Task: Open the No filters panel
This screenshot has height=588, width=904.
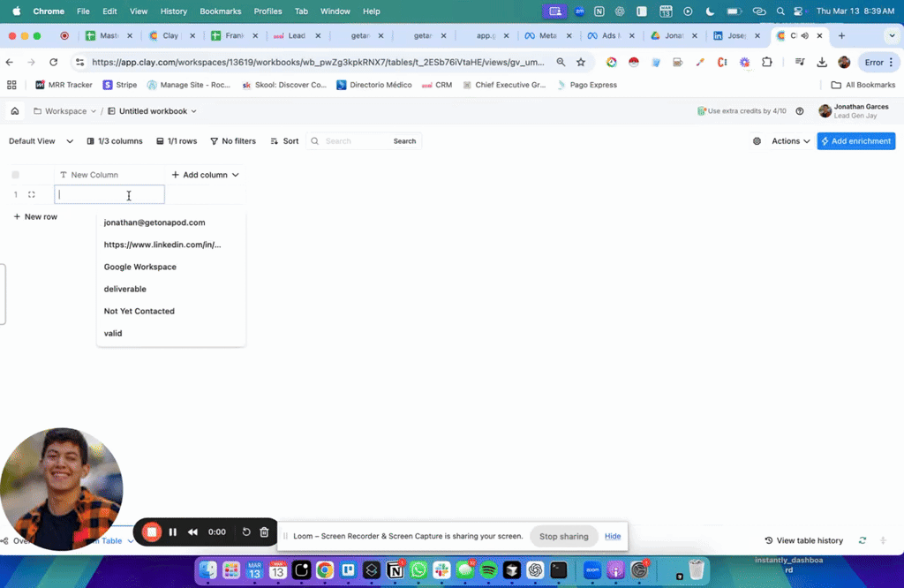Action: tap(232, 140)
